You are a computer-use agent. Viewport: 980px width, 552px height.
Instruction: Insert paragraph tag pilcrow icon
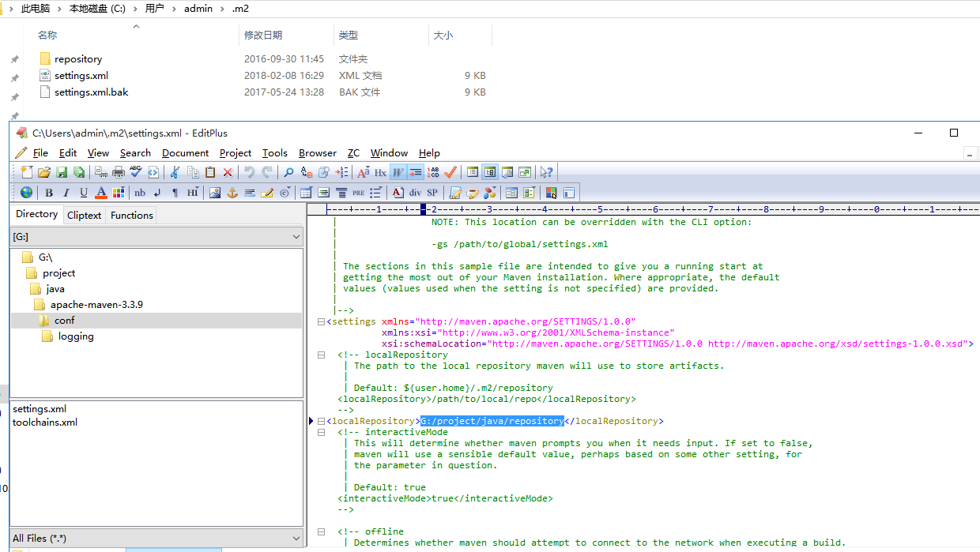click(x=175, y=193)
